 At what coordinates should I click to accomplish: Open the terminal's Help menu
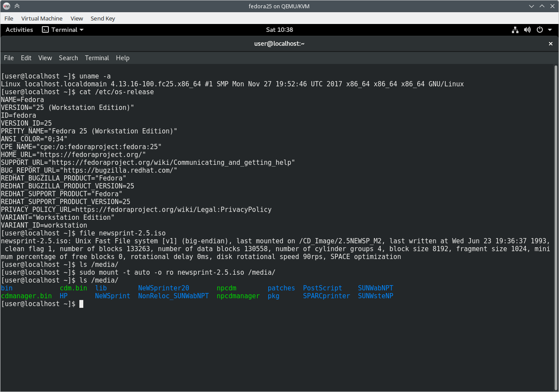[123, 58]
